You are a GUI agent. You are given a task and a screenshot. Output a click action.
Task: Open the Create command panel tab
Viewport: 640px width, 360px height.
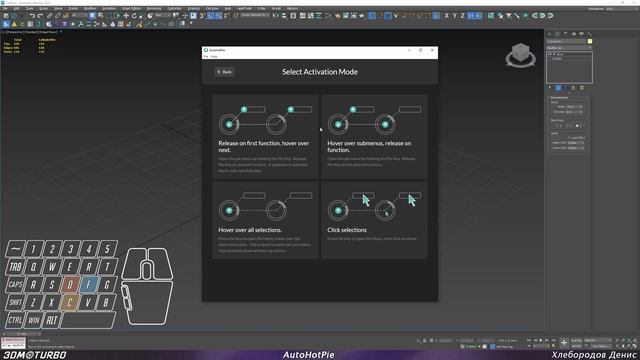[x=549, y=34]
